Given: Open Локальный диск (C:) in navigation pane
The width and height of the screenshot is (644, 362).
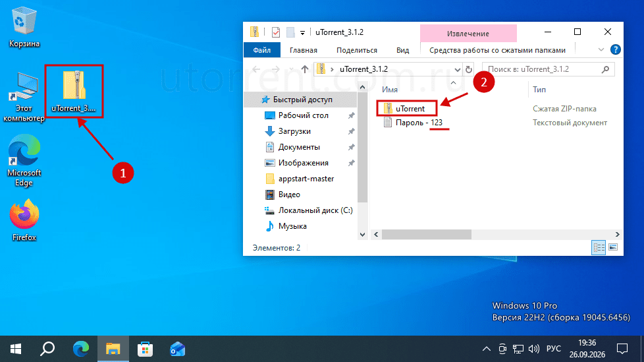Looking at the screenshot, I should click(315, 210).
